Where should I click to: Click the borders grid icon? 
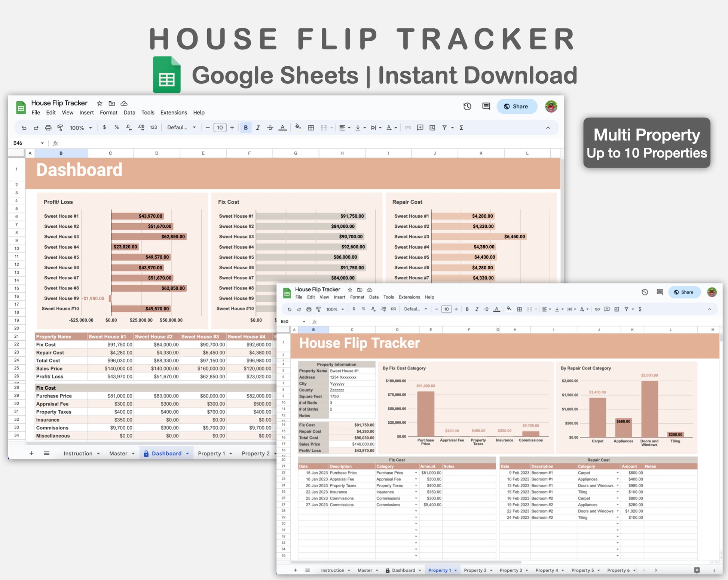pos(311,128)
